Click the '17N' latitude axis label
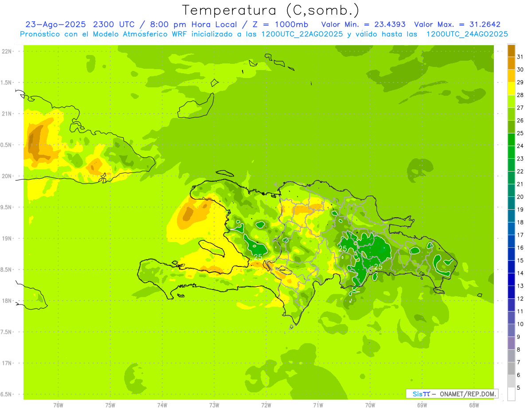 tap(7, 363)
